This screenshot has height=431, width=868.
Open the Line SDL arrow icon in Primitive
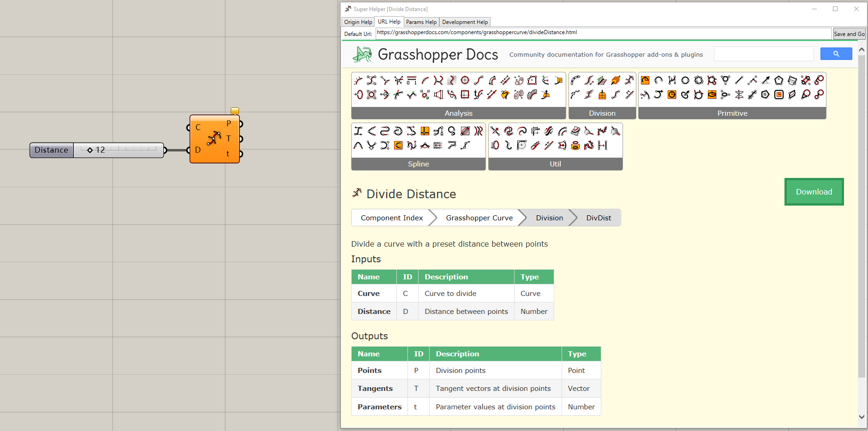tap(766, 80)
